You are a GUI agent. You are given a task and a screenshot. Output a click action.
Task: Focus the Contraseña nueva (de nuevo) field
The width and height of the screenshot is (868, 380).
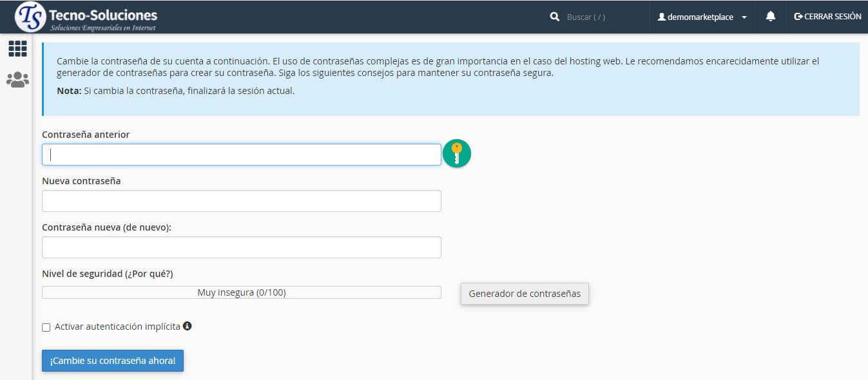coord(242,247)
